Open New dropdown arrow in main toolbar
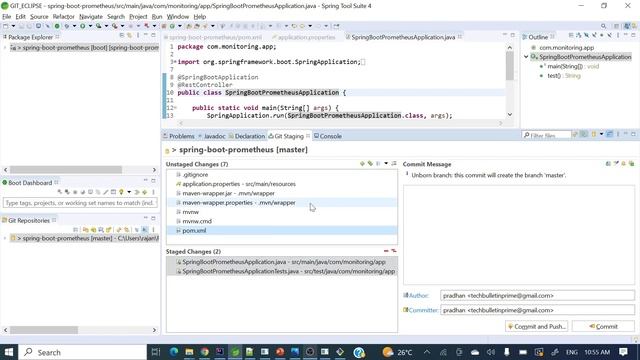Screen dimensions: 640x360 [13, 26]
